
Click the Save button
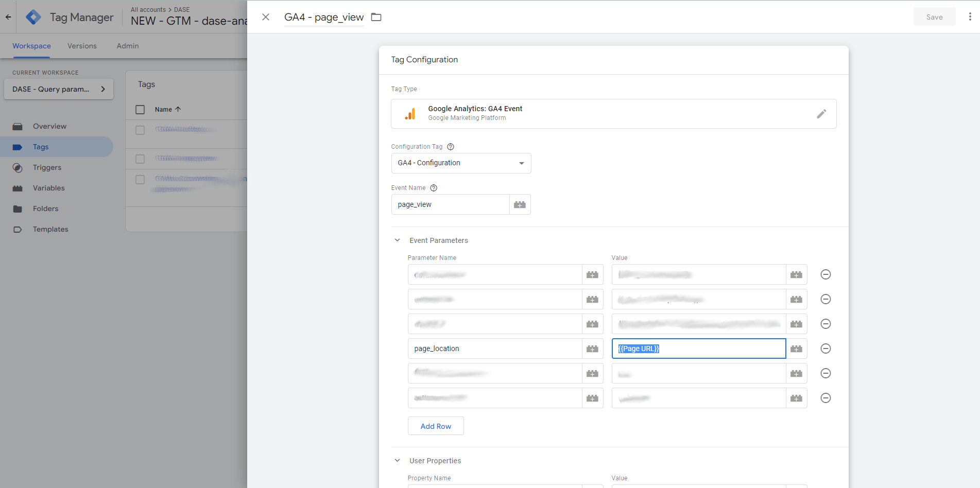pos(934,17)
